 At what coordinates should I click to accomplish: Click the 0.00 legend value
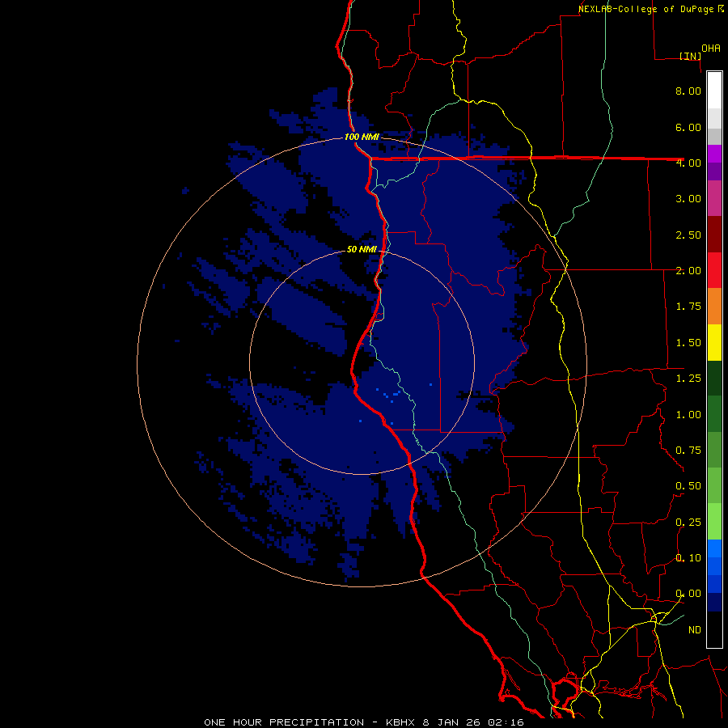click(688, 594)
